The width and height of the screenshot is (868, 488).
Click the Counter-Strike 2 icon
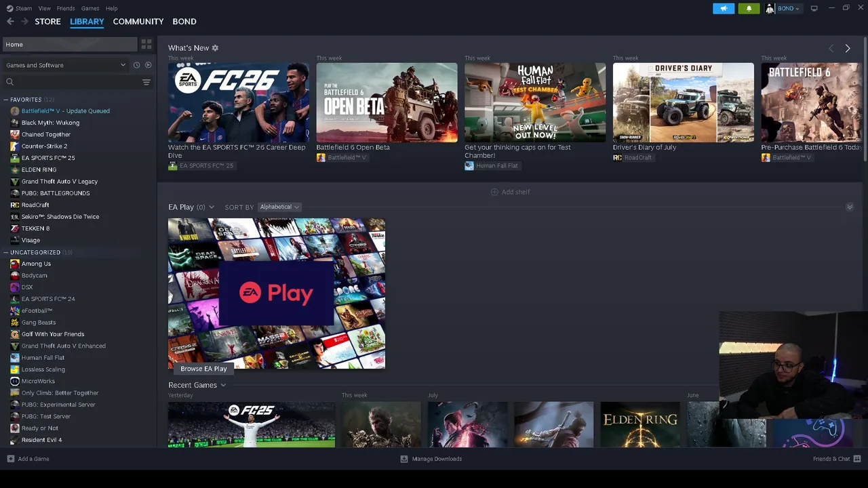[x=15, y=146]
